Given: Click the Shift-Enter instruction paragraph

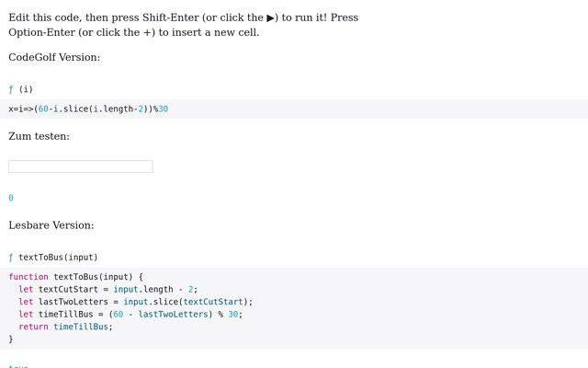Looking at the screenshot, I should (184, 25).
